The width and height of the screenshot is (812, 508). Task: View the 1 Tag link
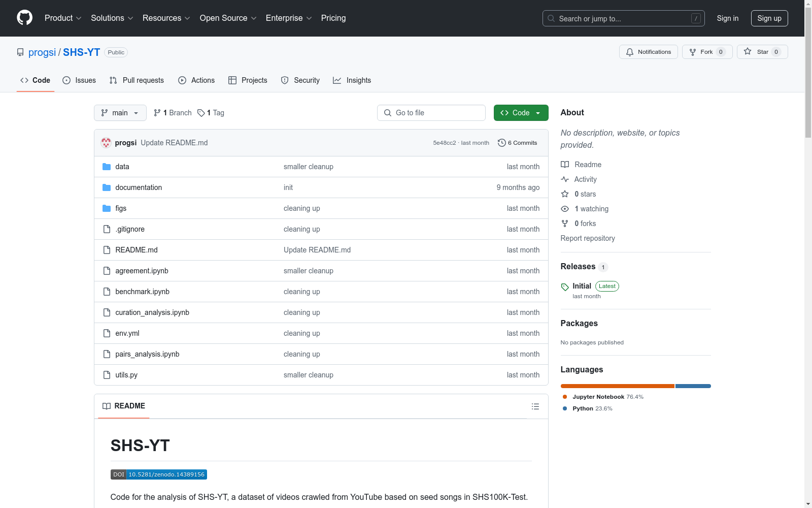click(x=211, y=113)
